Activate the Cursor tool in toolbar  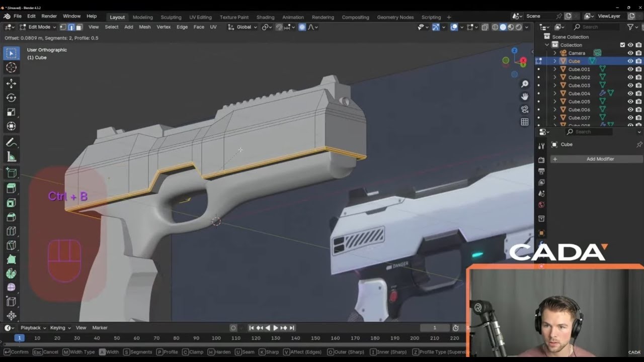click(11, 67)
